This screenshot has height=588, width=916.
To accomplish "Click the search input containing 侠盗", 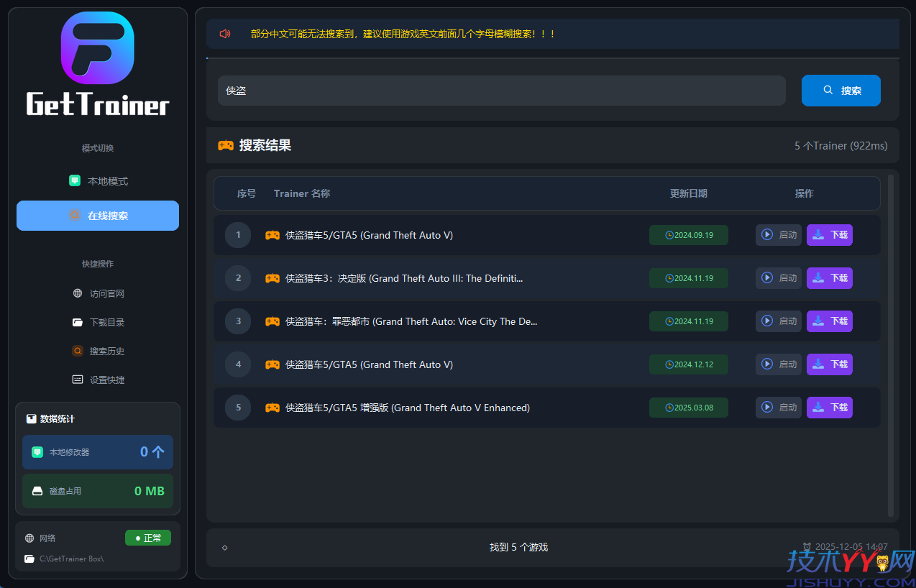I will point(500,90).
